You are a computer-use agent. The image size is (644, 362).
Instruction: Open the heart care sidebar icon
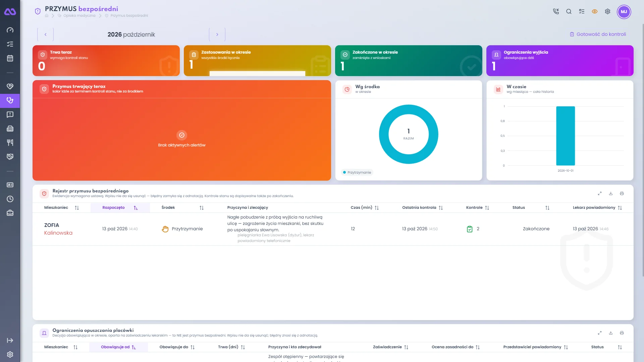click(x=10, y=86)
